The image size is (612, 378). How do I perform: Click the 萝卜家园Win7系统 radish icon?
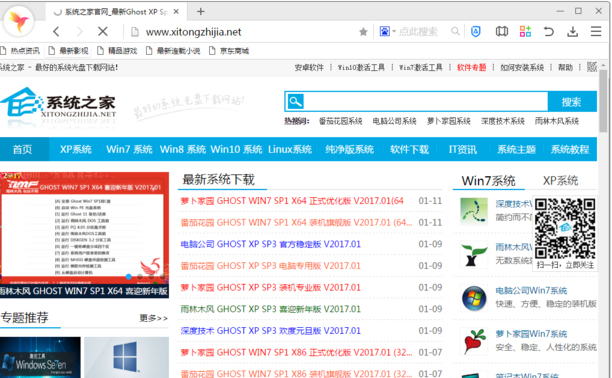[474, 341]
